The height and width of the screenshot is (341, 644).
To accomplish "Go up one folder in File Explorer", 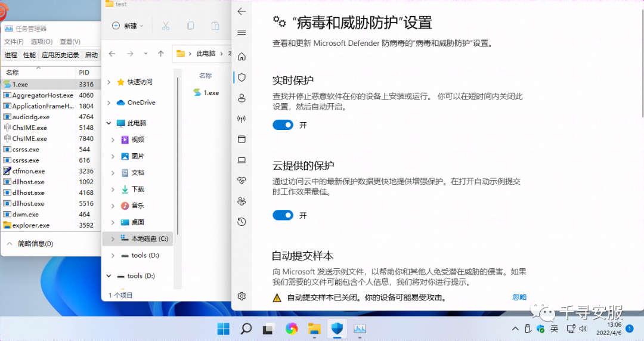I will pos(161,54).
